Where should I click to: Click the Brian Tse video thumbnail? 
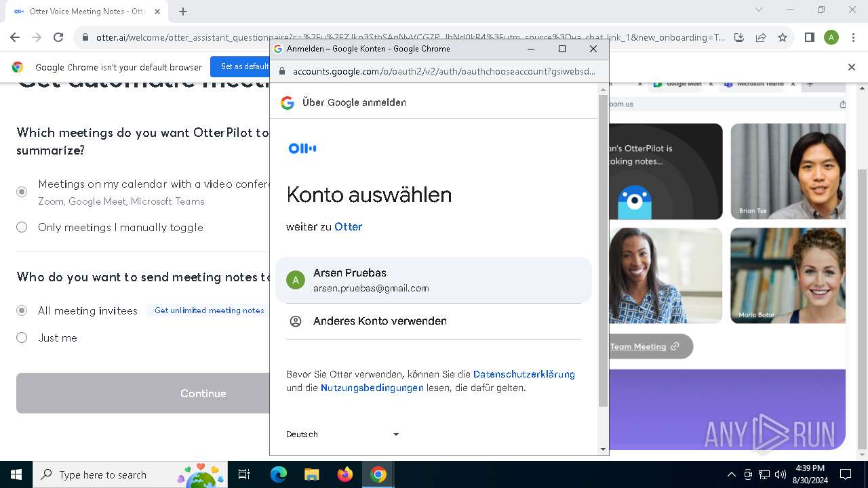coord(788,171)
